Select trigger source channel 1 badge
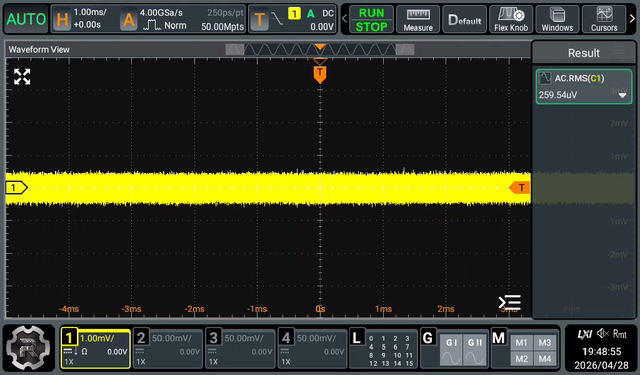 tap(294, 13)
